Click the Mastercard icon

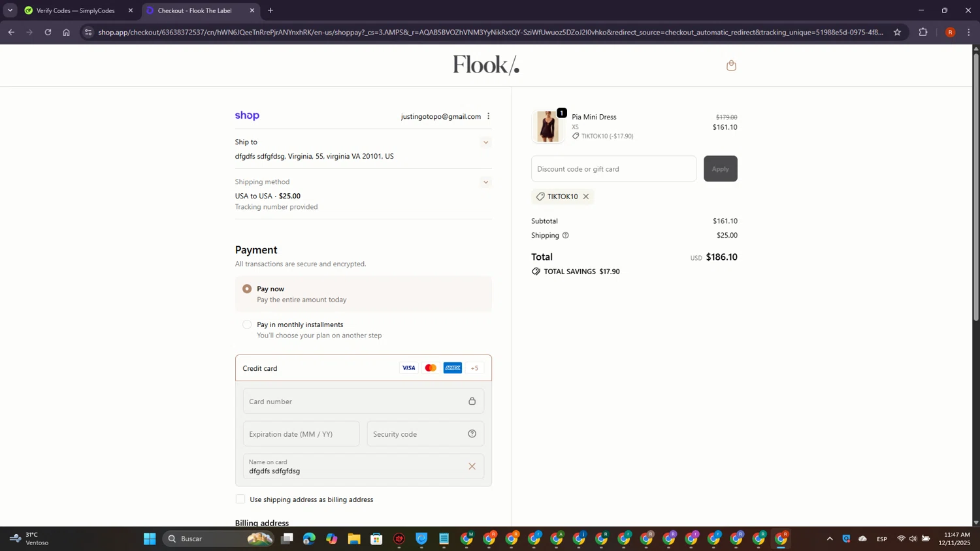431,368
